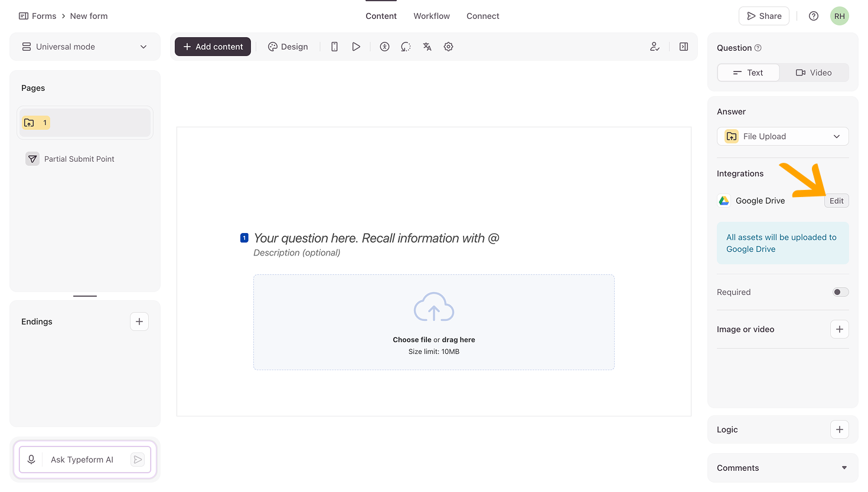Screen dimensions: 868x492
Task: Switch to the Connect tab
Action: click(483, 16)
